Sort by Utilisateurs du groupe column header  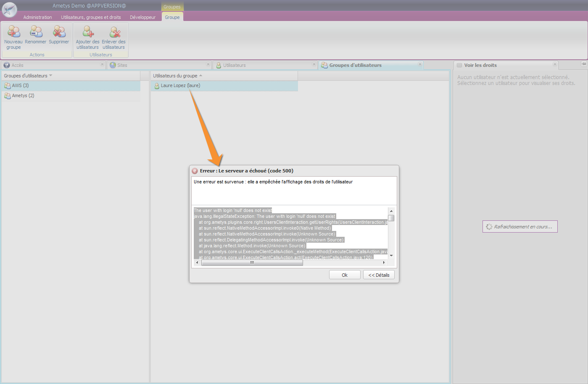click(175, 76)
